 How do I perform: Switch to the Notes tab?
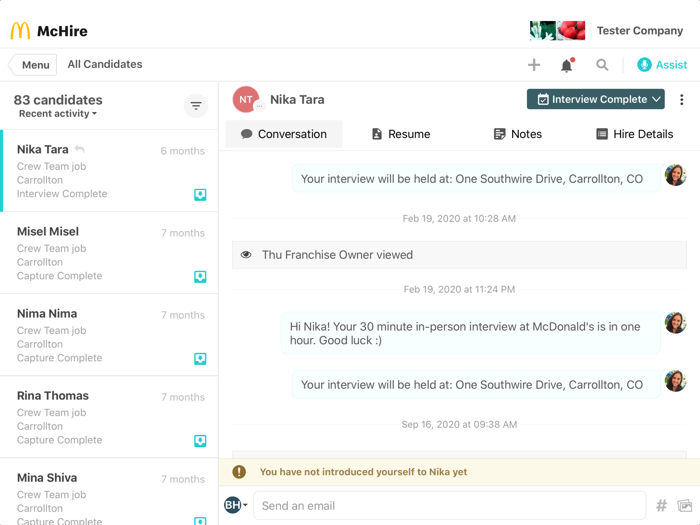(518, 134)
